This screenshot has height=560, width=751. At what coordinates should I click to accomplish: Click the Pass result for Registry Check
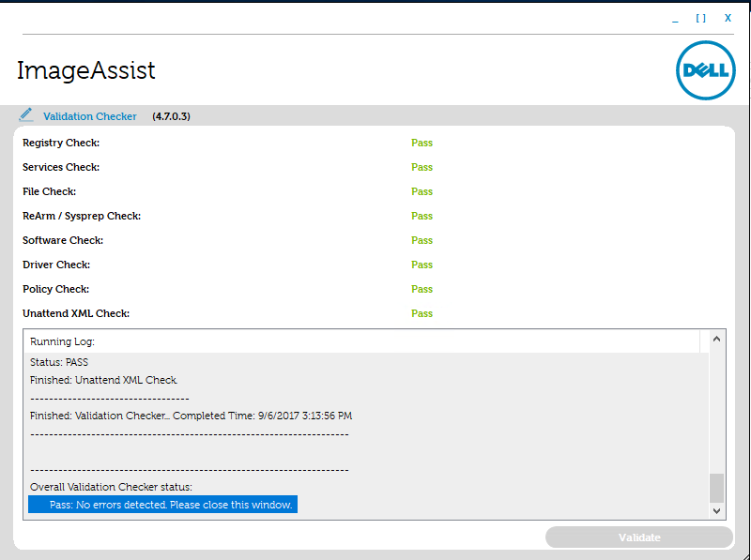point(421,143)
